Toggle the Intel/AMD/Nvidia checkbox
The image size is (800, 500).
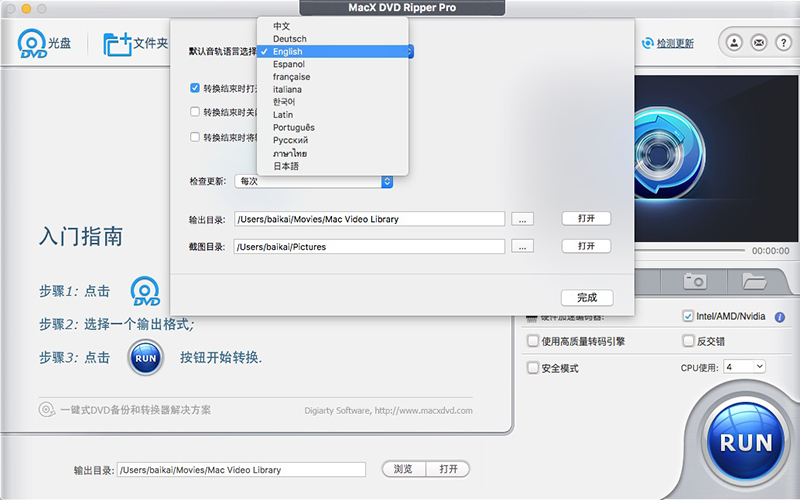[x=688, y=316]
